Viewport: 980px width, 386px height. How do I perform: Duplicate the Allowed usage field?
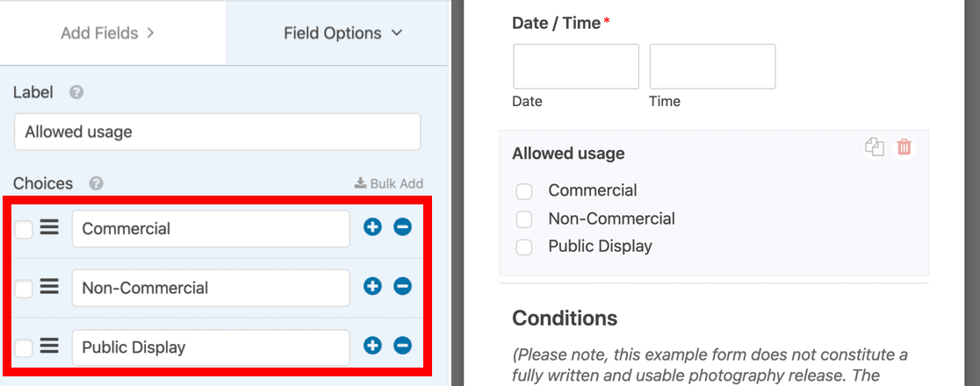pyautogui.click(x=874, y=147)
